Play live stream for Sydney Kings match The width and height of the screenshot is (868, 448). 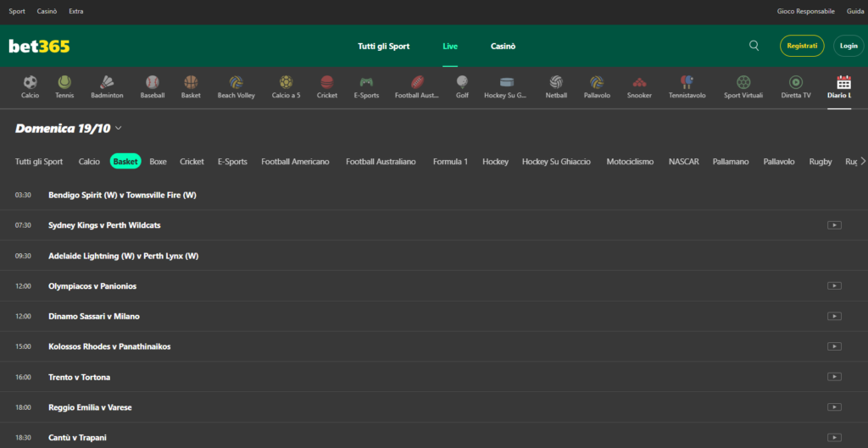834,225
